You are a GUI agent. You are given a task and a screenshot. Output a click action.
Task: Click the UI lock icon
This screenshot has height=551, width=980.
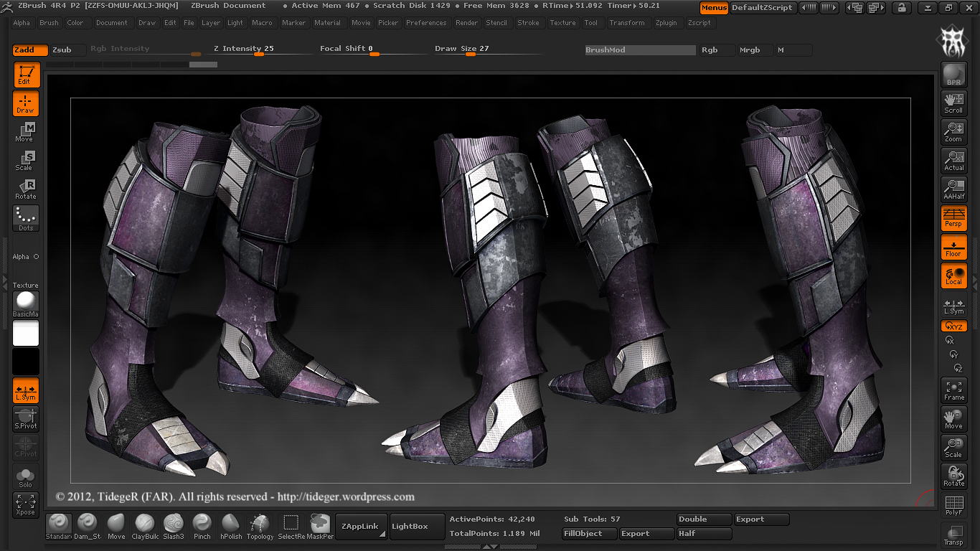902,8
